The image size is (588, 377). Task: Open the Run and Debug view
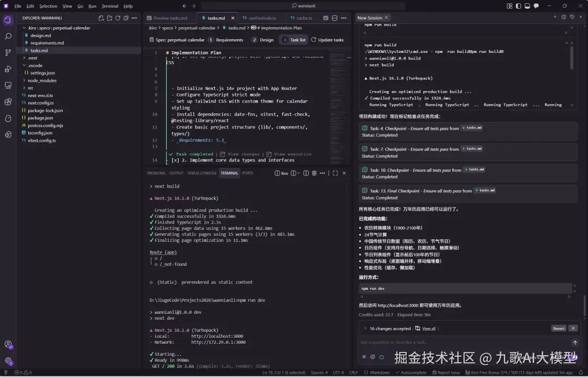pos(8,69)
